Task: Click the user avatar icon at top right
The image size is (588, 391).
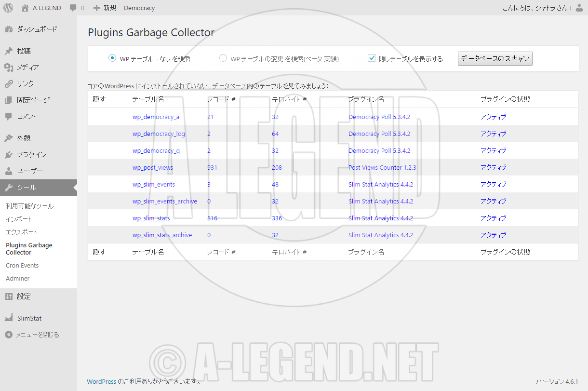Action: pyautogui.click(x=579, y=8)
